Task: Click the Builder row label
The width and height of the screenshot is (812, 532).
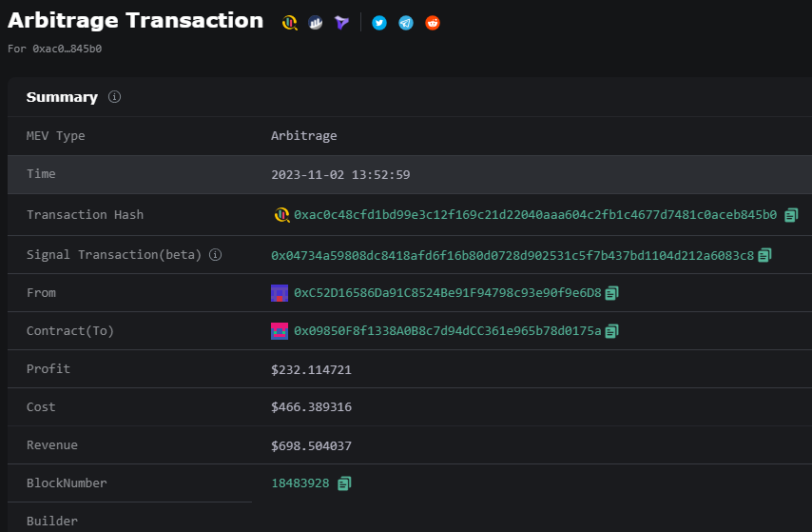Action: coord(52,522)
